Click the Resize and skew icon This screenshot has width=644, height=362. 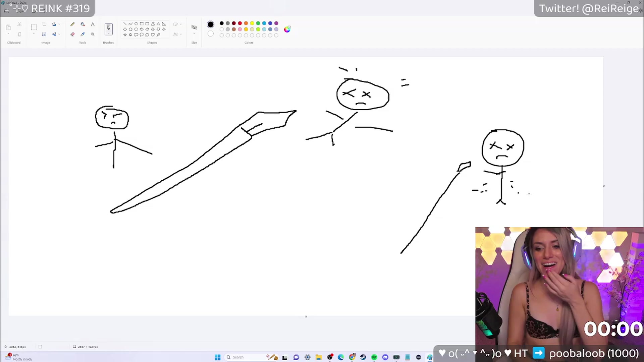[x=44, y=34]
